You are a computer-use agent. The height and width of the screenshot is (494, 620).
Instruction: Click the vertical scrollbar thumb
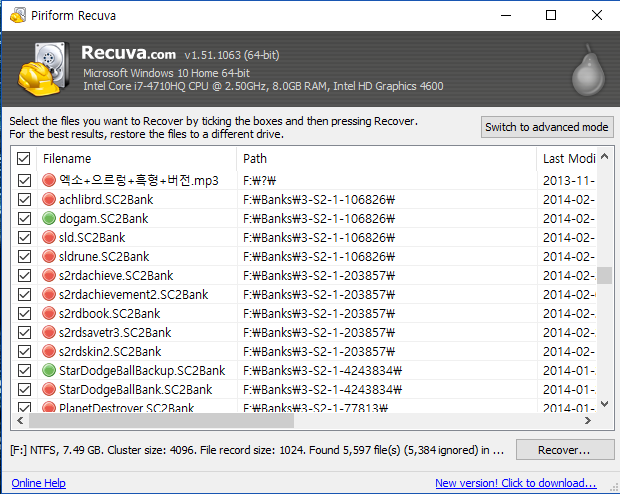604,275
